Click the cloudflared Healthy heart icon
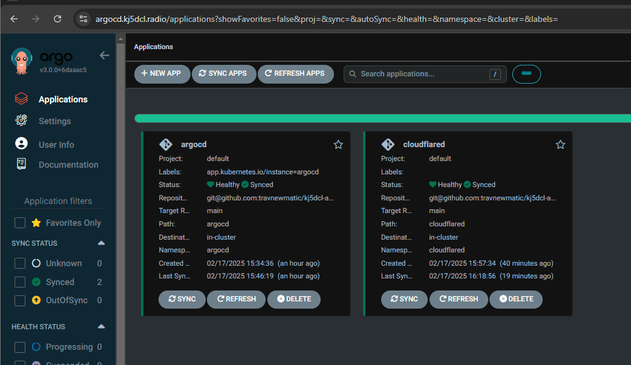The width and height of the screenshot is (631, 365). pos(433,184)
